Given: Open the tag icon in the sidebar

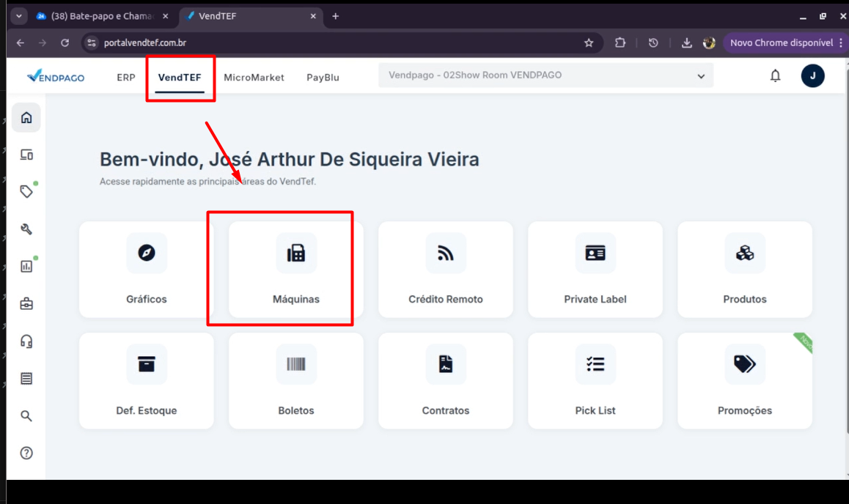Looking at the screenshot, I should tap(26, 191).
